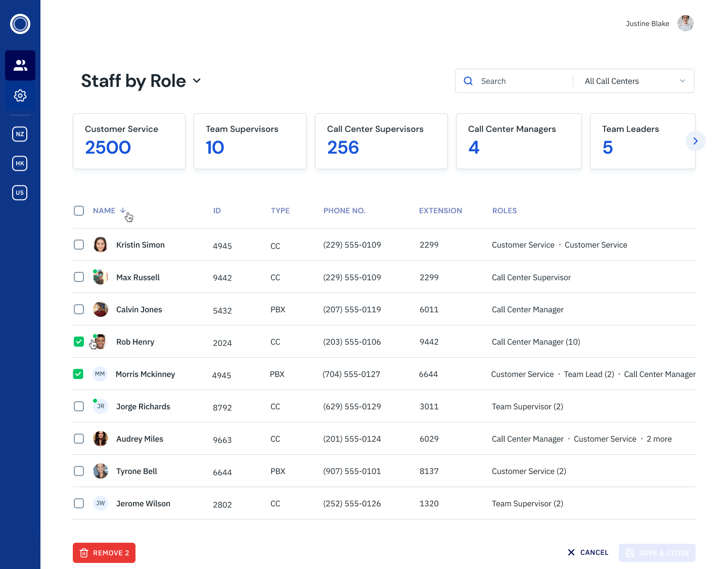Open the Staff by Role dropdown

pyautogui.click(x=197, y=81)
